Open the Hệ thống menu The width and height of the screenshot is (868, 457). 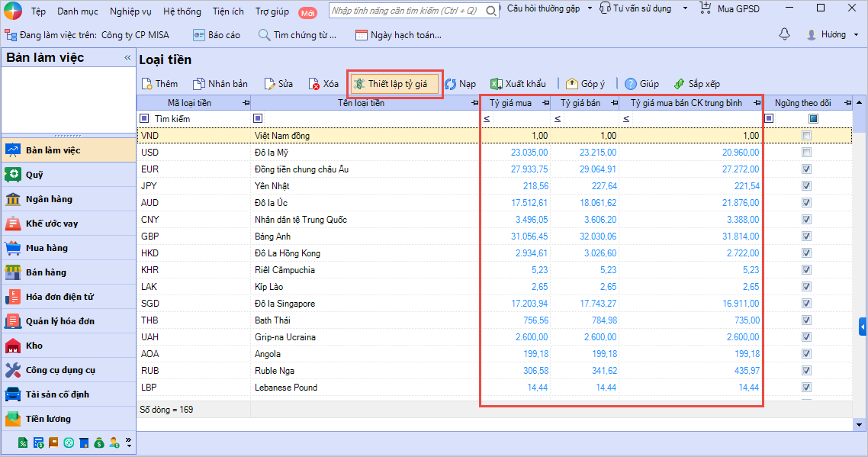click(182, 11)
